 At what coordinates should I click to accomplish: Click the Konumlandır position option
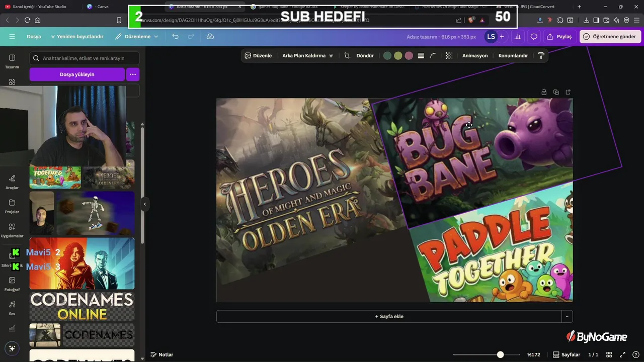point(513,56)
